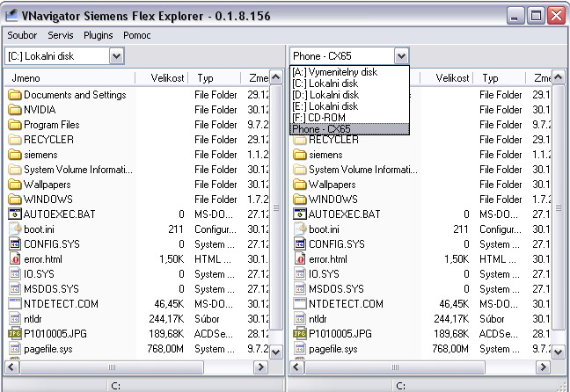Click Wallpapers folder icon in right pane

pos(300,185)
